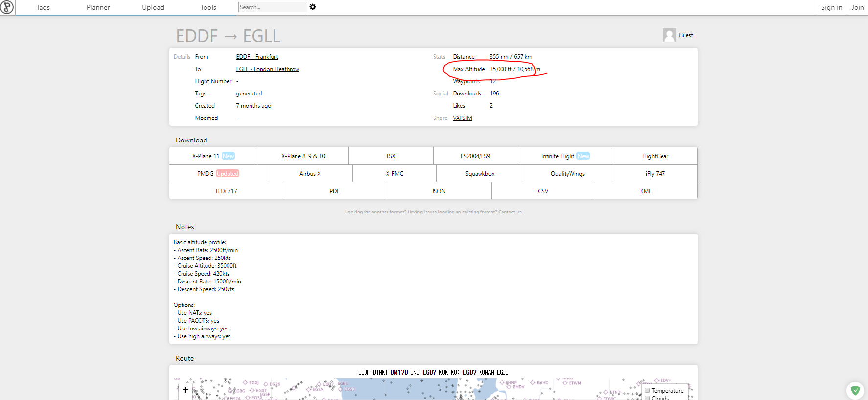
Task: Click Sign in
Action: (x=832, y=7)
